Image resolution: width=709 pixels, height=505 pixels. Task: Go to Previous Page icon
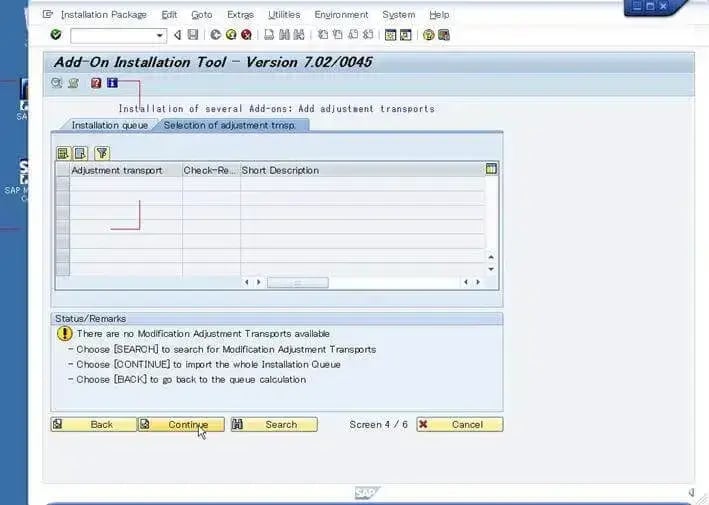click(x=338, y=35)
